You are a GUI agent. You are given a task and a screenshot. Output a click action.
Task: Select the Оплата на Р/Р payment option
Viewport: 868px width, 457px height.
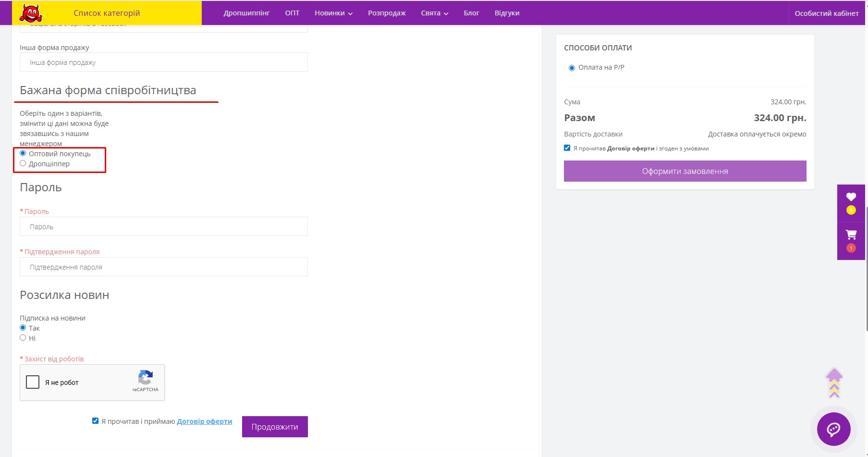572,68
